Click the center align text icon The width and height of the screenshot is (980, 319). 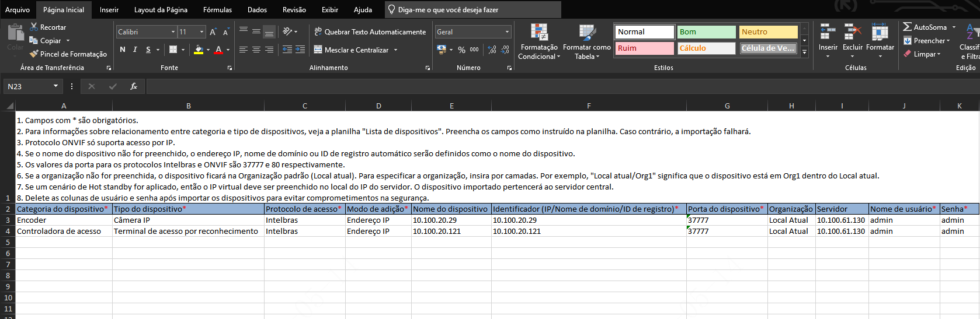point(256,50)
